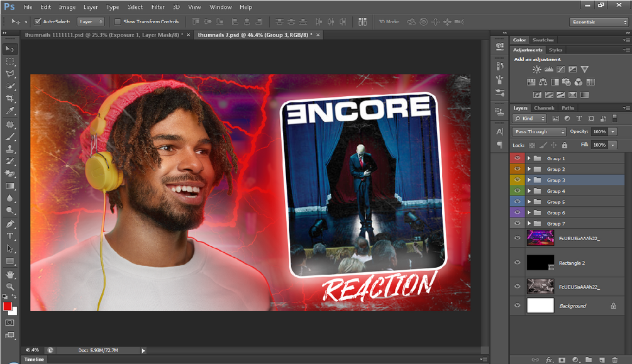The height and width of the screenshot is (364, 632).
Task: Select the Dodge tool
Action: point(9,210)
